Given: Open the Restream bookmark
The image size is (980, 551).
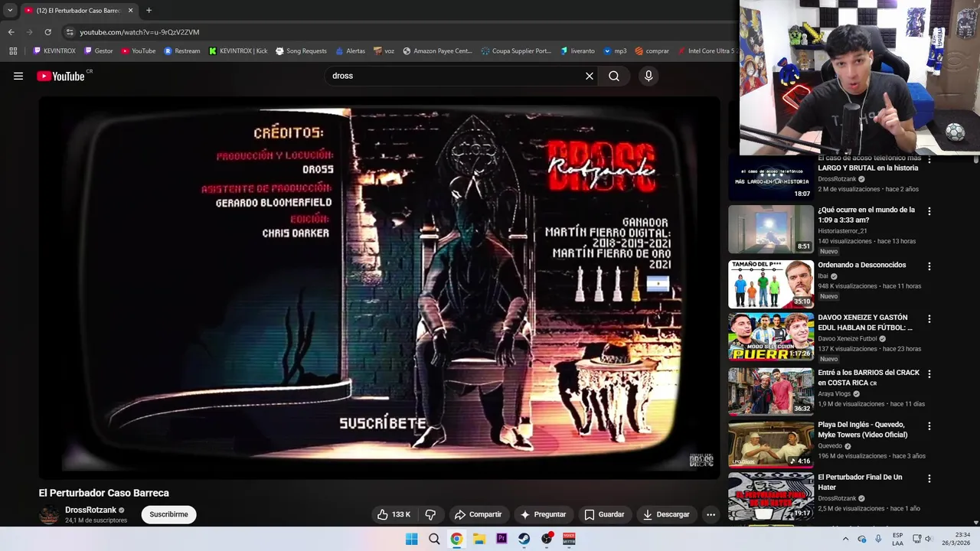Looking at the screenshot, I should (x=182, y=51).
